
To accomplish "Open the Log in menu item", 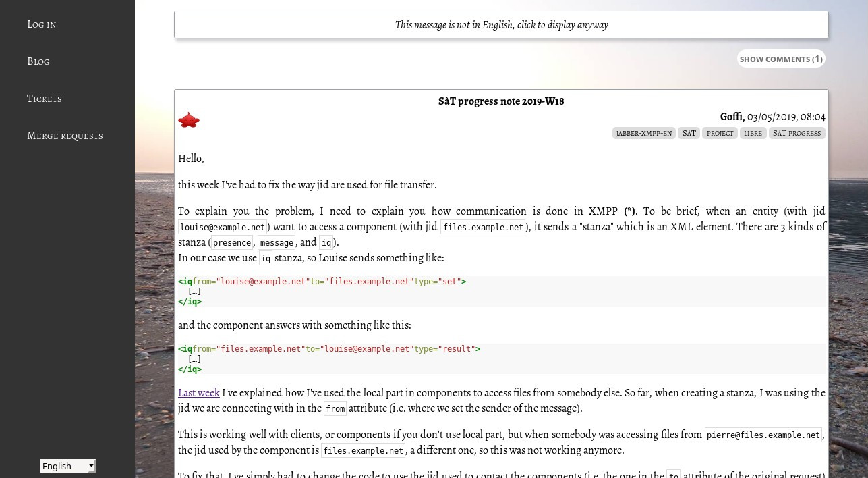I will (x=42, y=24).
